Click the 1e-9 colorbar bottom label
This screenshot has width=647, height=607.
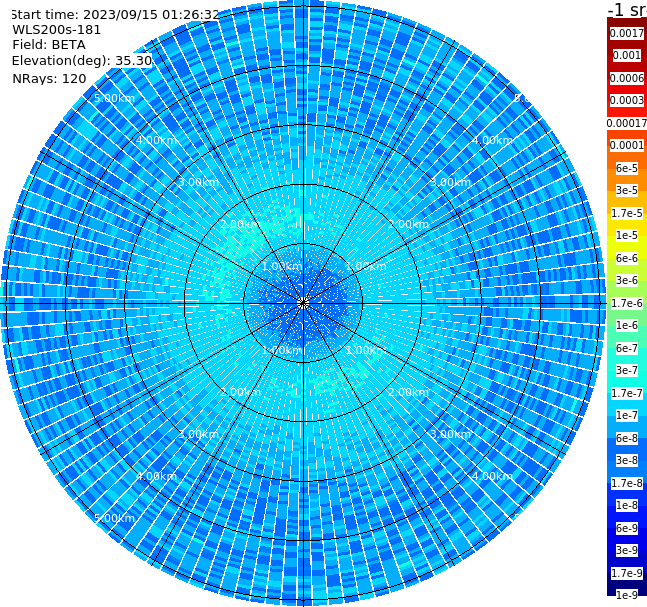pos(627,595)
